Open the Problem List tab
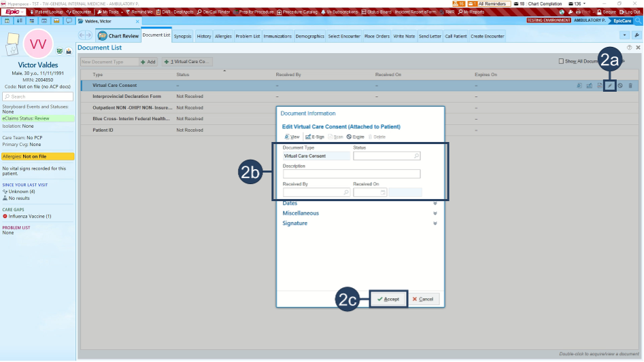Screen dimensions: 644x362 pyautogui.click(x=246, y=36)
